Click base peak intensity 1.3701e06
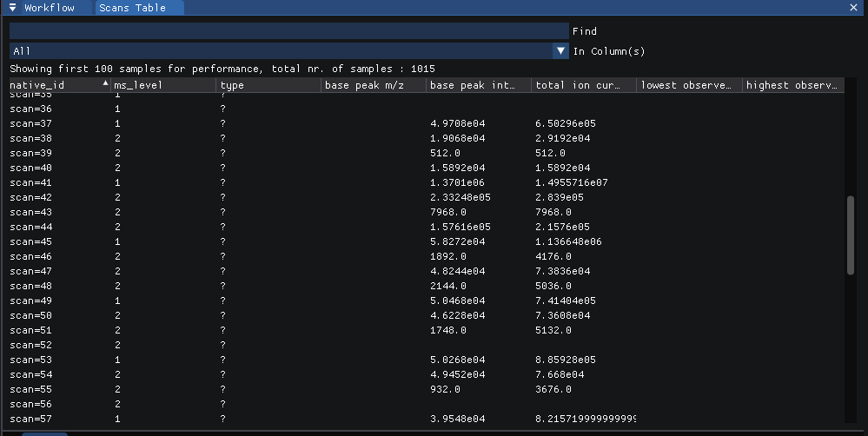The width and height of the screenshot is (868, 436). coord(458,182)
